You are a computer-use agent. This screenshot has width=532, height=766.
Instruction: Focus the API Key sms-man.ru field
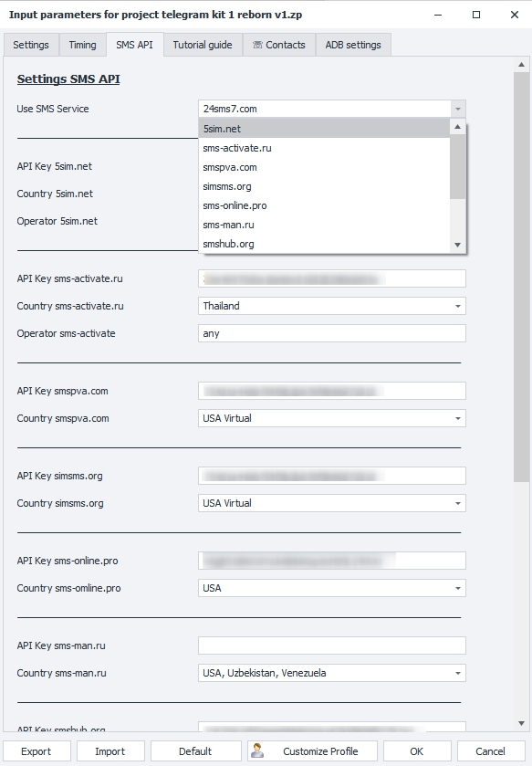click(x=332, y=645)
